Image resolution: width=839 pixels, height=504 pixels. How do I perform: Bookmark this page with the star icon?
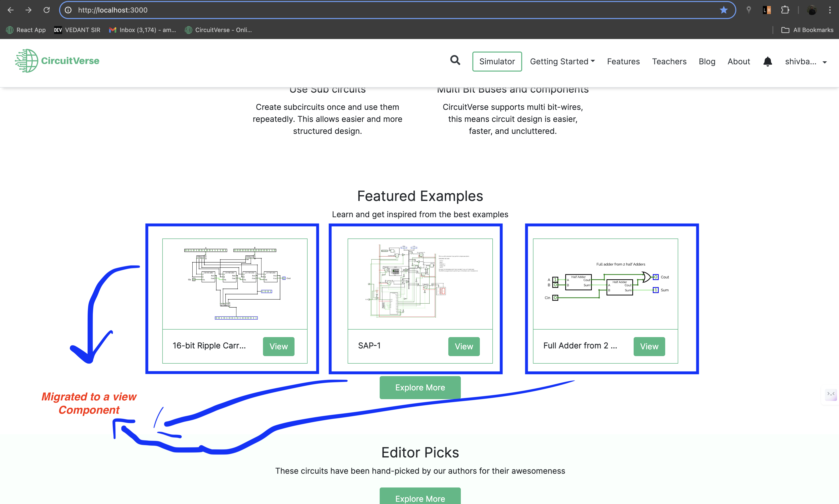click(724, 10)
